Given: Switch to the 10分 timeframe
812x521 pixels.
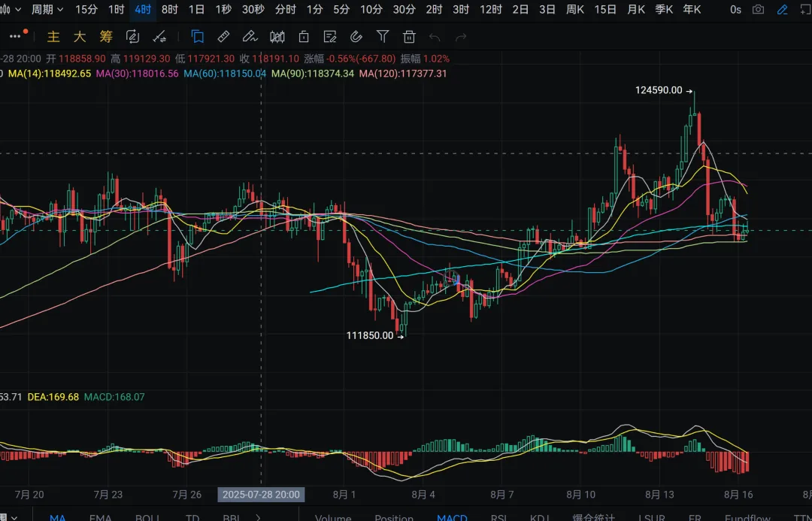Looking at the screenshot, I should 371,9.
